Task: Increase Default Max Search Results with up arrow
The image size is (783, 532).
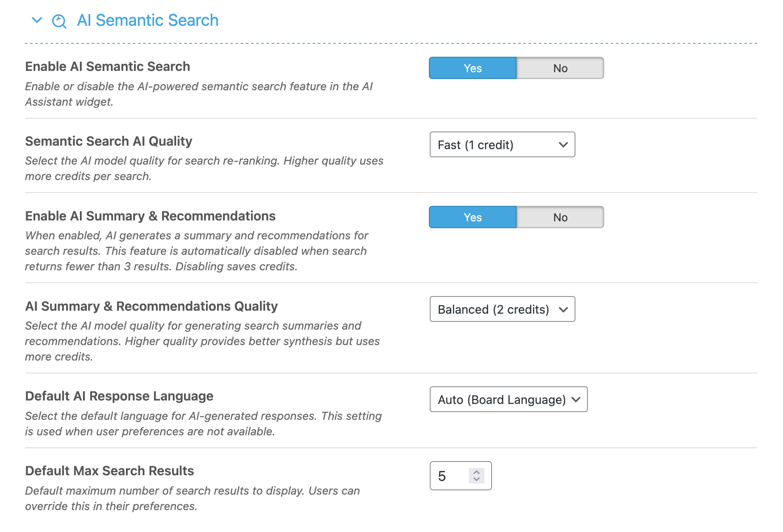Action: (x=476, y=471)
